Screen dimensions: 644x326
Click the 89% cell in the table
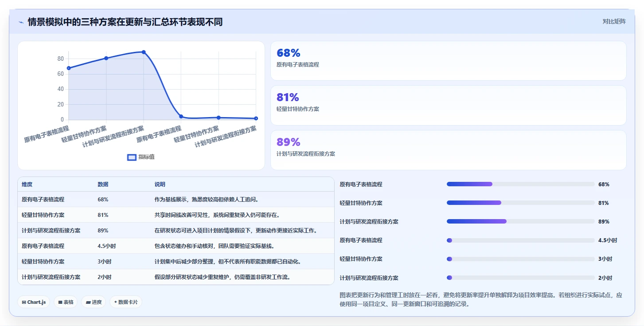click(x=103, y=231)
